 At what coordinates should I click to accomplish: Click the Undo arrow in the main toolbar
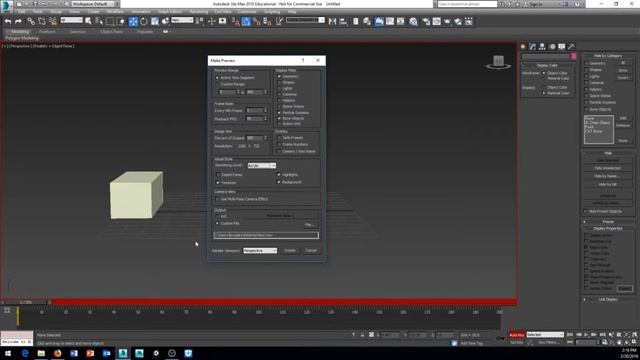8,21
